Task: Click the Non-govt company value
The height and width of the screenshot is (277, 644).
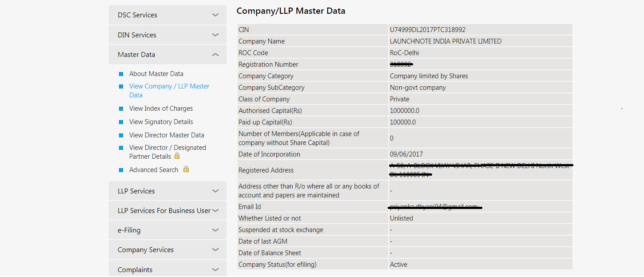Action: [418, 88]
